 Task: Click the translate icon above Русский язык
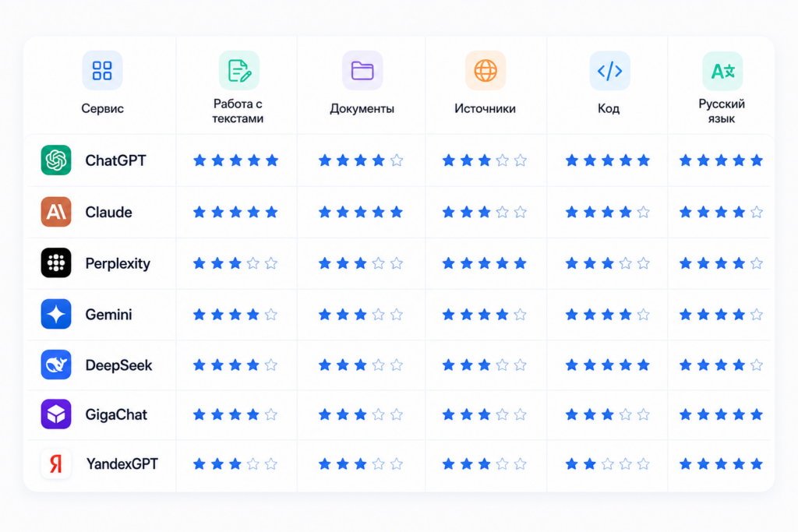click(x=722, y=70)
